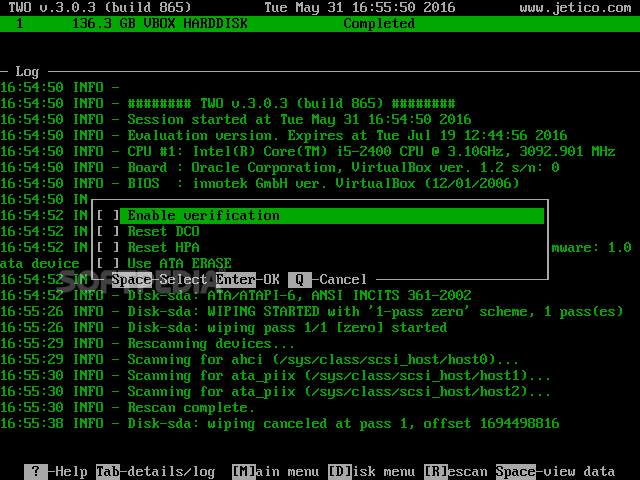Screen dimensions: 640x480
Task: Click Enter-OK to confirm options
Action: 247,280
